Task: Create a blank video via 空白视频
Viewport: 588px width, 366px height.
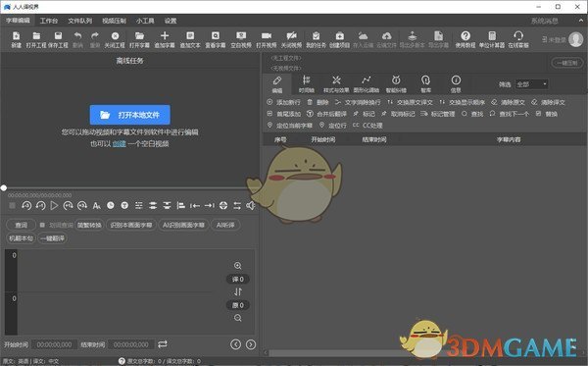Action: [241, 39]
